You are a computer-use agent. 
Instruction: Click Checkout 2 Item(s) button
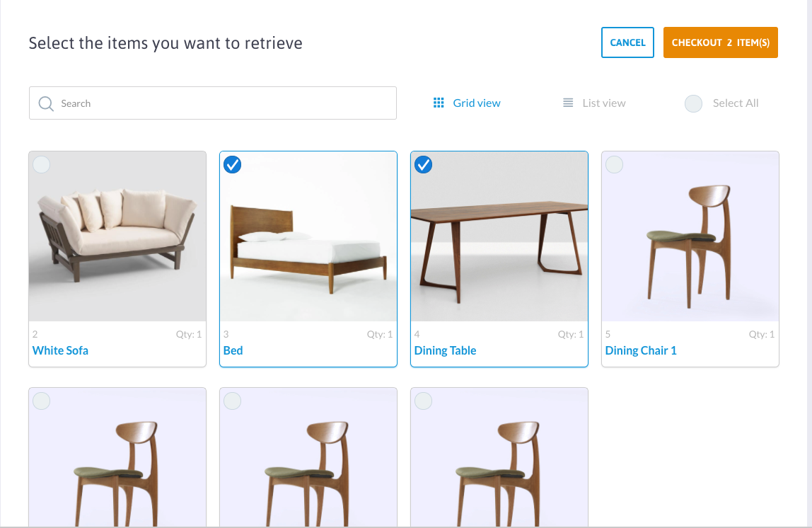[720, 42]
